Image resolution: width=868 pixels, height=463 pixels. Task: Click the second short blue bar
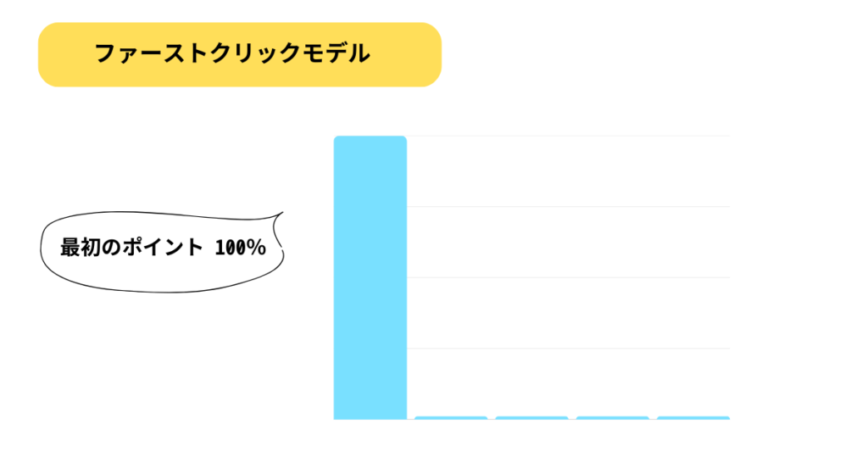tap(451, 417)
